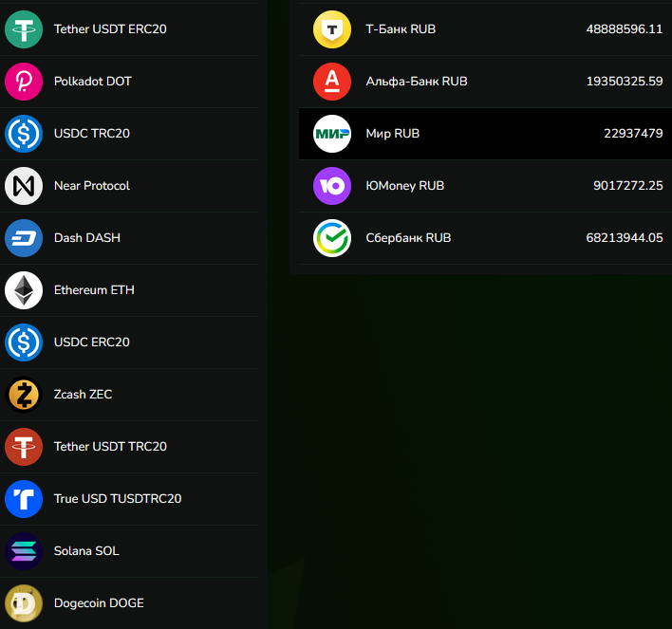Click the red Tether USDT TRC20 icon
This screenshot has width=672, height=629.
[x=24, y=447]
